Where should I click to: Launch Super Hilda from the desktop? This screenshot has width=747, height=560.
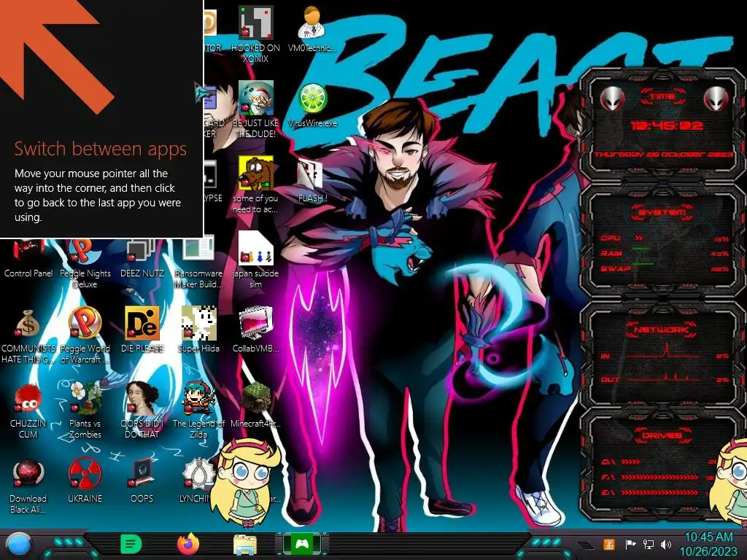tap(198, 330)
